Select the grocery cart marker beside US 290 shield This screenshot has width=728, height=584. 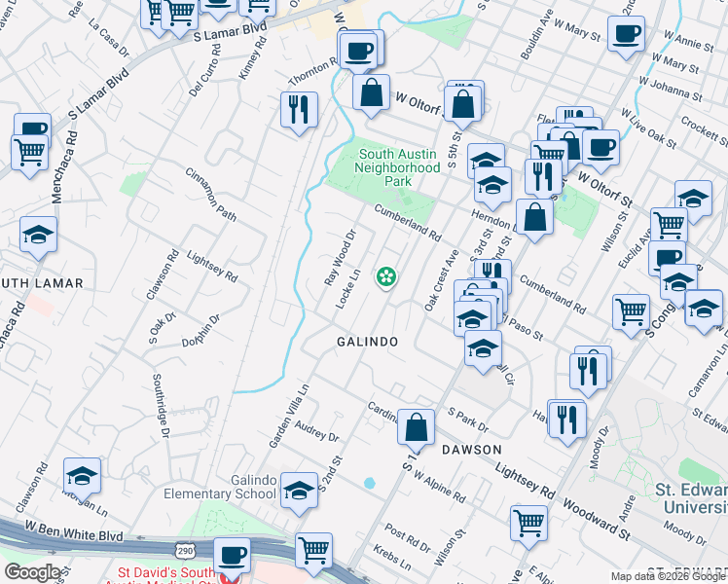[313, 552]
